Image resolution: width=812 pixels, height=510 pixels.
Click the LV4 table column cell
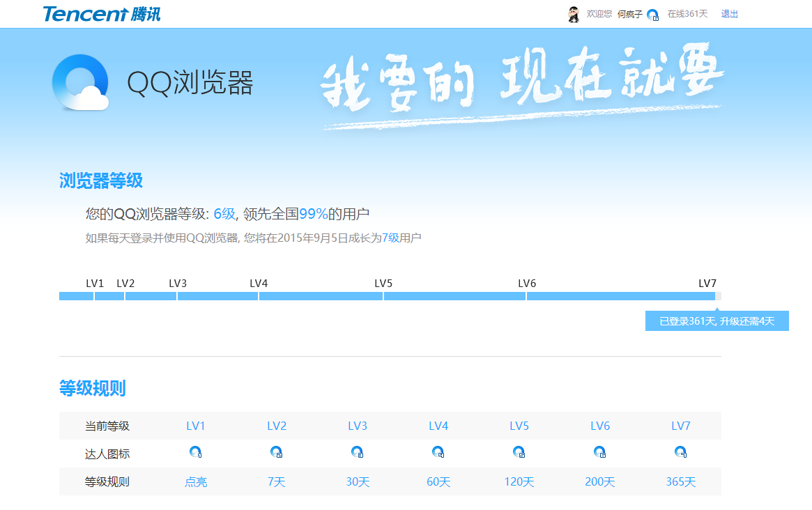[x=438, y=426]
